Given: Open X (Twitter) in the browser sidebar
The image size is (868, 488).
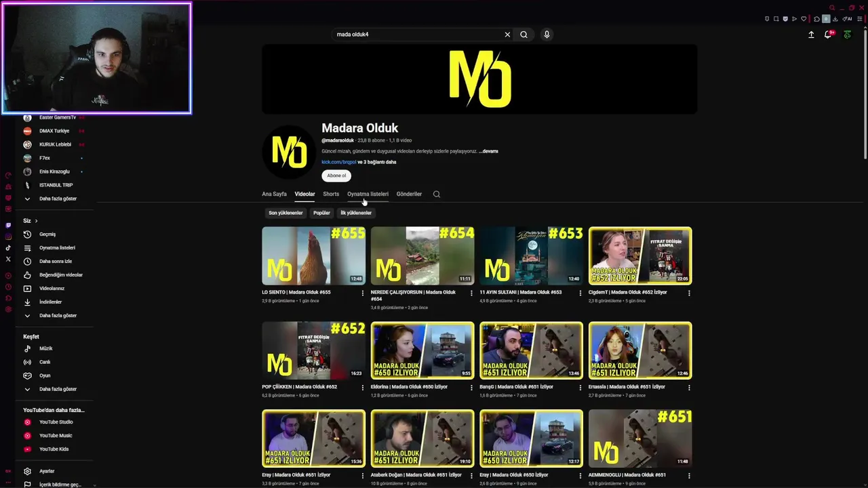Looking at the screenshot, I should [x=8, y=259].
